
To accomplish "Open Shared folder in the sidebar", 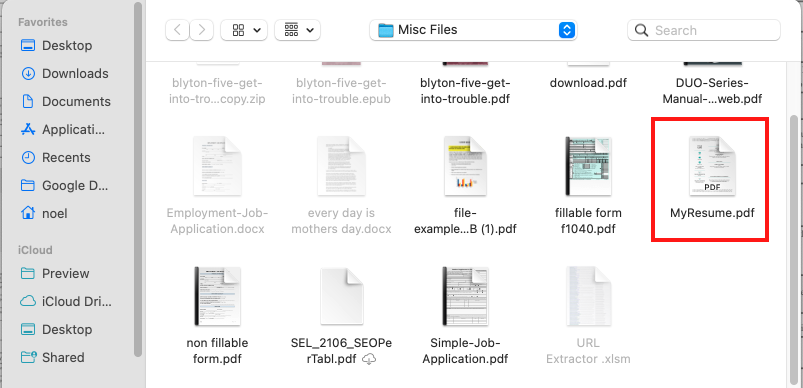I will click(53, 357).
